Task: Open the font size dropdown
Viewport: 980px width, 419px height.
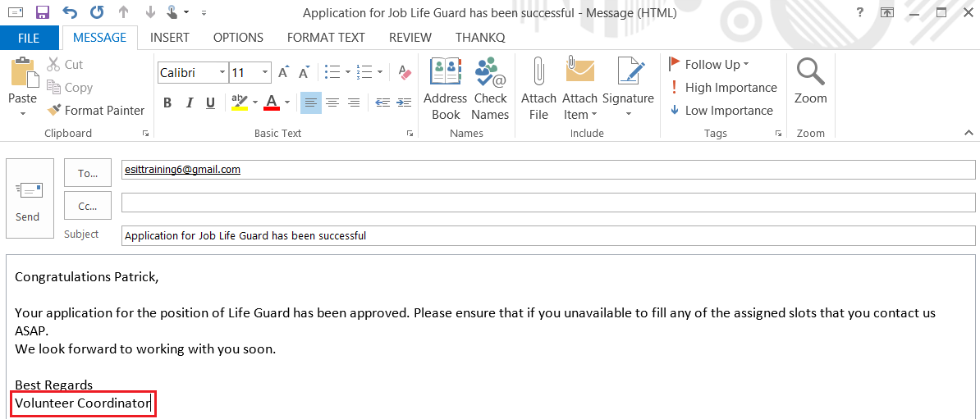Action: click(x=265, y=73)
